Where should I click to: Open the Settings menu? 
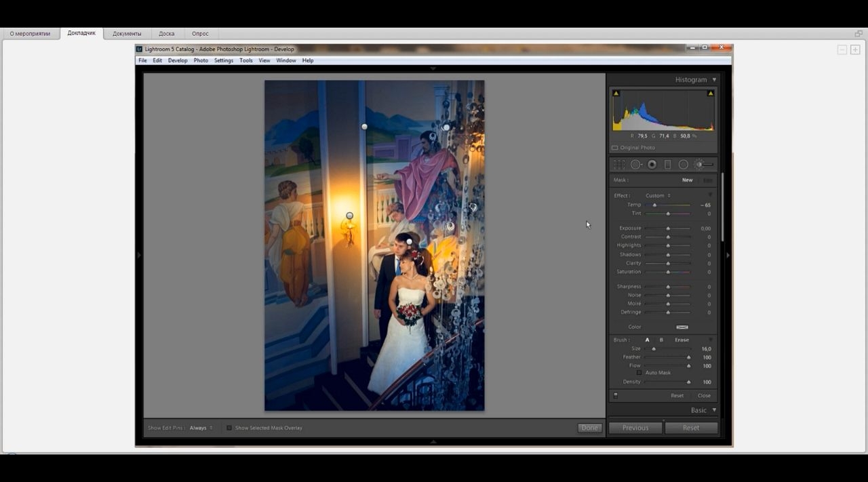224,60
